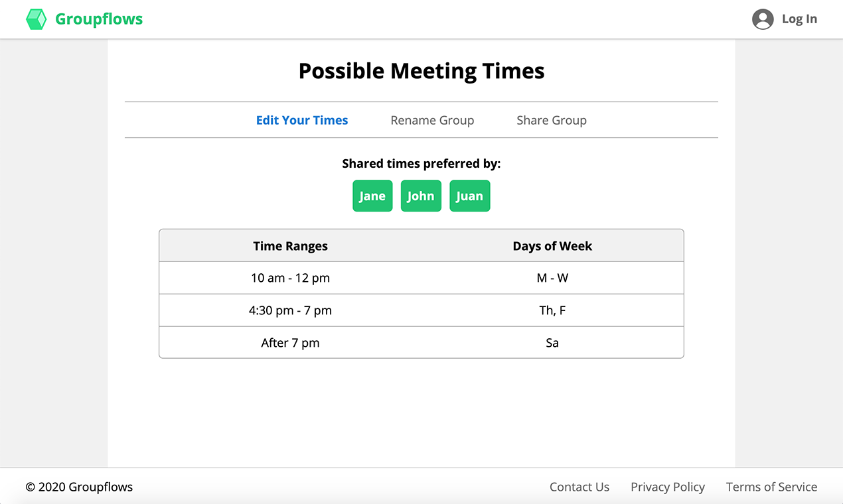Click the Log In button

click(x=799, y=19)
